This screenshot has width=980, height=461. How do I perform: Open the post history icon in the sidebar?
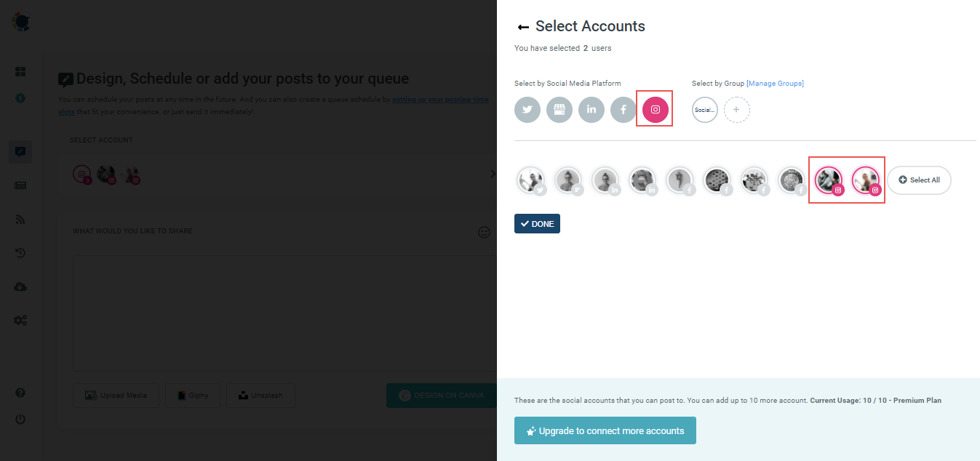pyautogui.click(x=20, y=252)
